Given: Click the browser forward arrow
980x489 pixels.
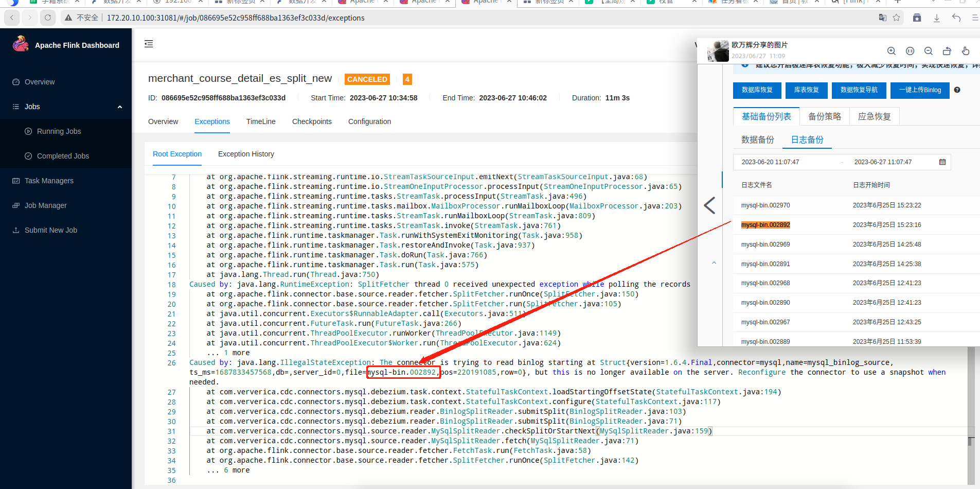Looking at the screenshot, I should click(30, 18).
